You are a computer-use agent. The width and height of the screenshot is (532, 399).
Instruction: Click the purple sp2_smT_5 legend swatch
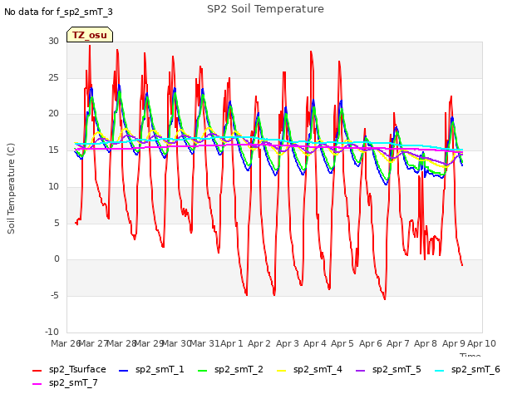pyautogui.click(x=360, y=371)
